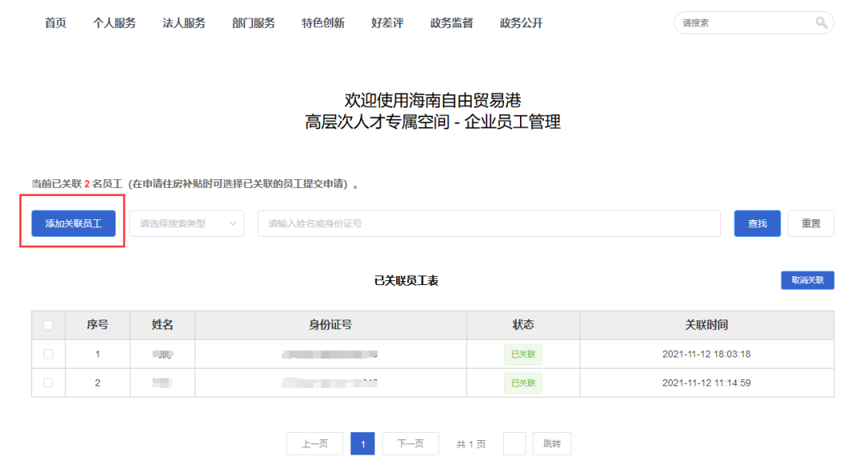Select the 个人服务 navigation tab
This screenshot has width=868, height=469.
click(114, 22)
